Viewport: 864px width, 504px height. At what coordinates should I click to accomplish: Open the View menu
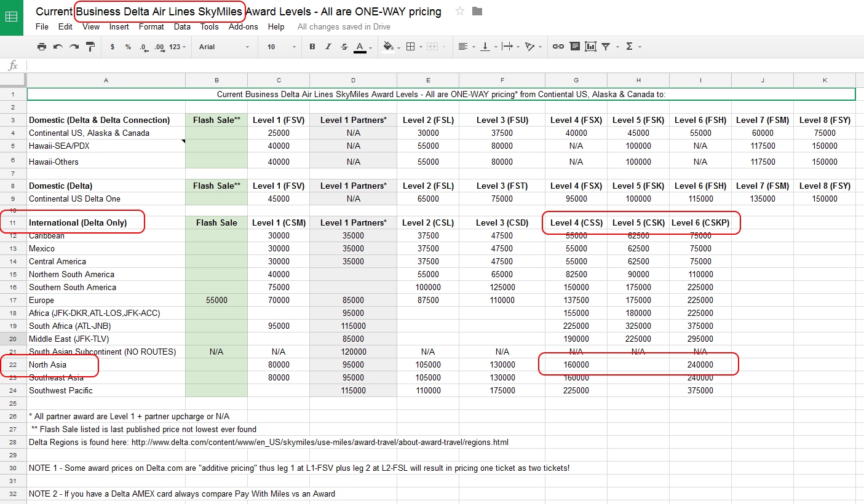pyautogui.click(x=91, y=26)
